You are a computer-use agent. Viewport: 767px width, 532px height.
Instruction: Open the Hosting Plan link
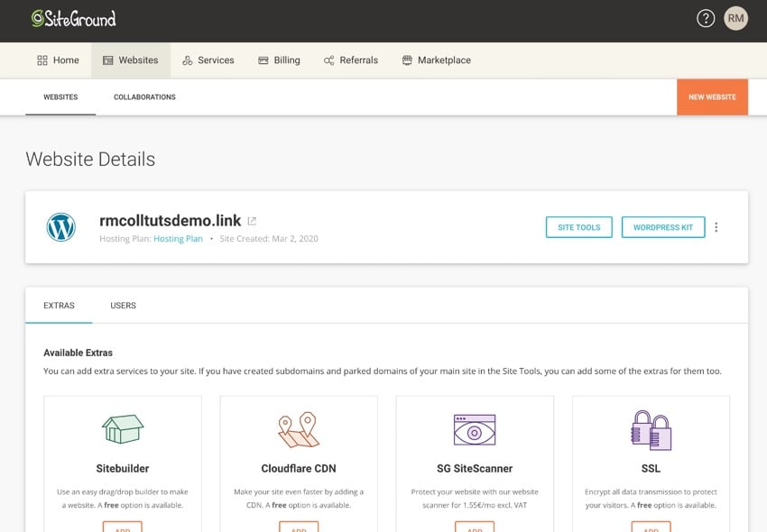click(178, 239)
